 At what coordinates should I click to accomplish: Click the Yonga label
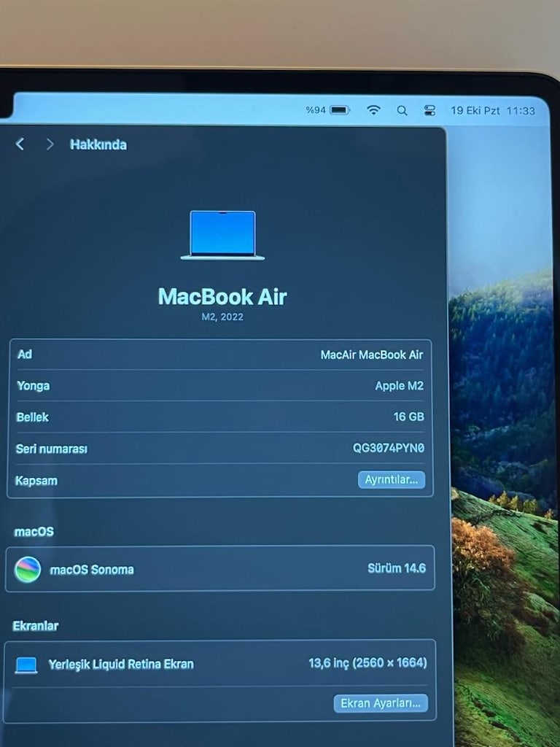[x=33, y=386]
